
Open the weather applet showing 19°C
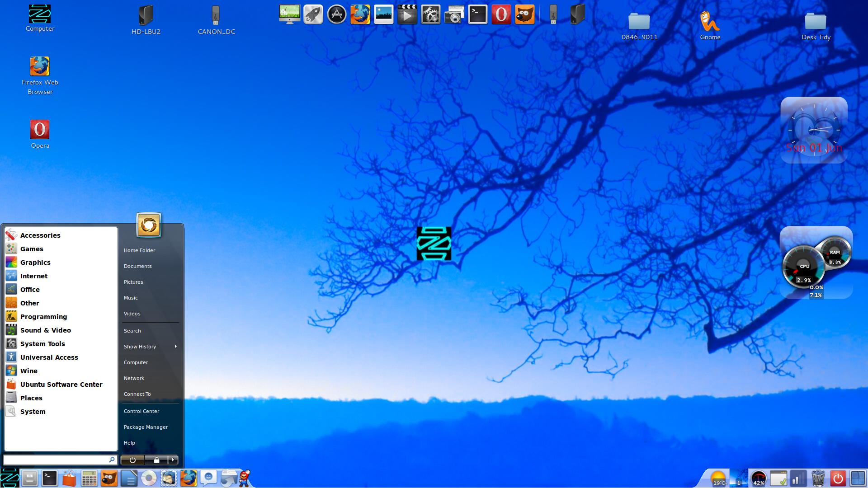pos(718,479)
